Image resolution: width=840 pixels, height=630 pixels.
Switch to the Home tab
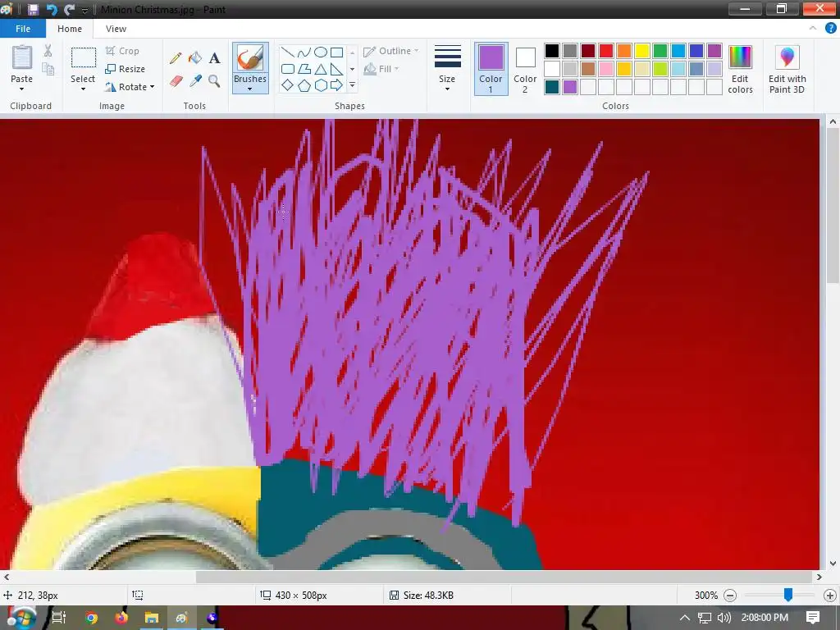(70, 29)
